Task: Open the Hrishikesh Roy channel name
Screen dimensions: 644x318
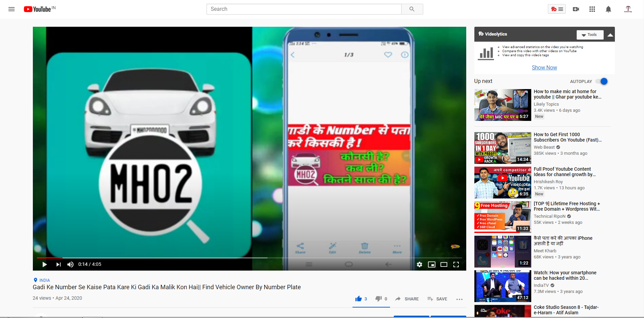Action: pyautogui.click(x=548, y=182)
